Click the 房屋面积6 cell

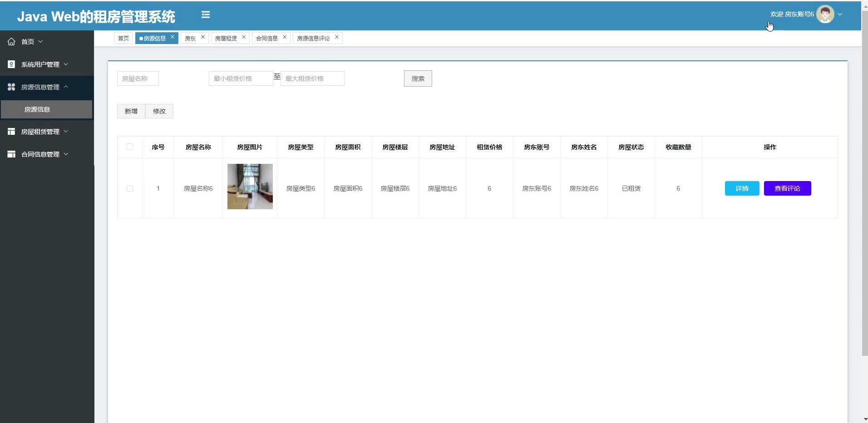point(348,188)
